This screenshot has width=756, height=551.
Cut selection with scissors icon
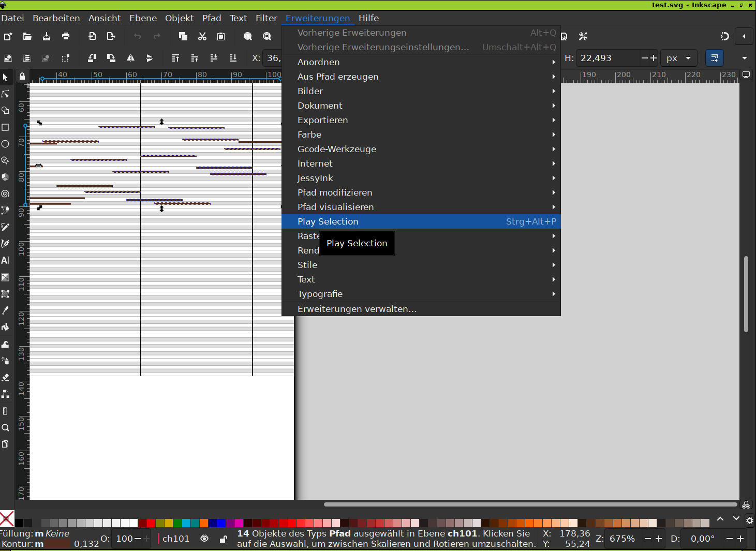pos(202,36)
